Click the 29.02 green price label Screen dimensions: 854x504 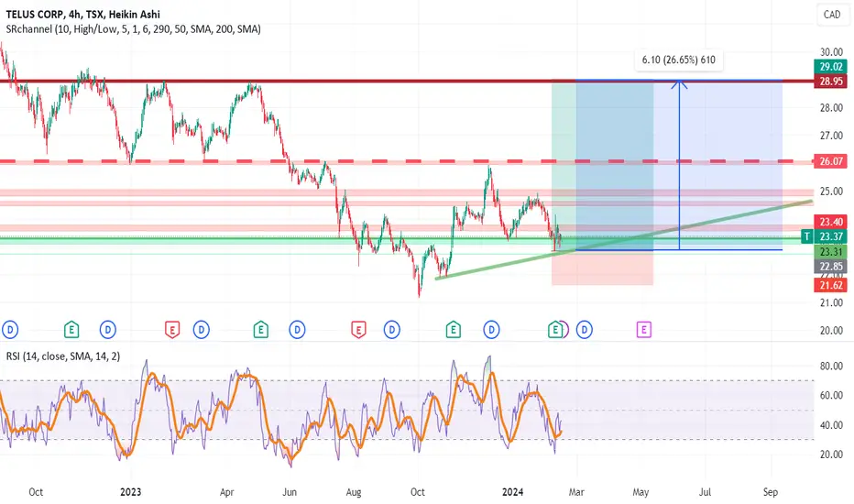(x=831, y=67)
